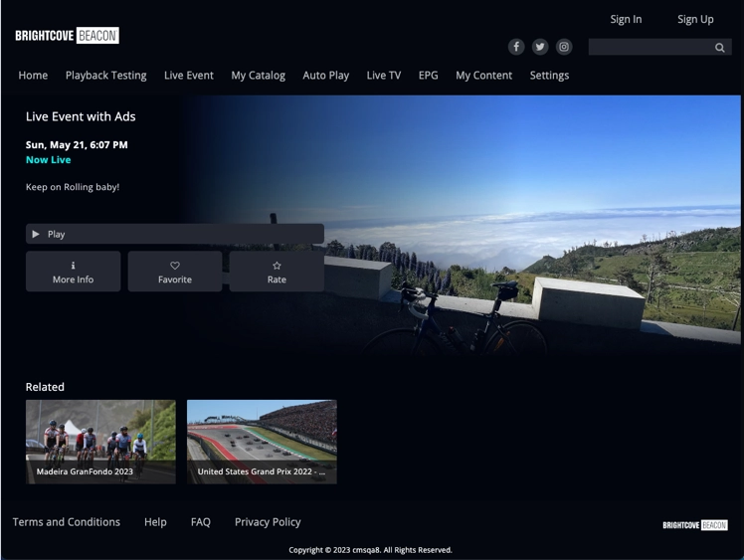Open the Live Event menu item
The width and height of the screenshot is (744, 560).
click(189, 76)
